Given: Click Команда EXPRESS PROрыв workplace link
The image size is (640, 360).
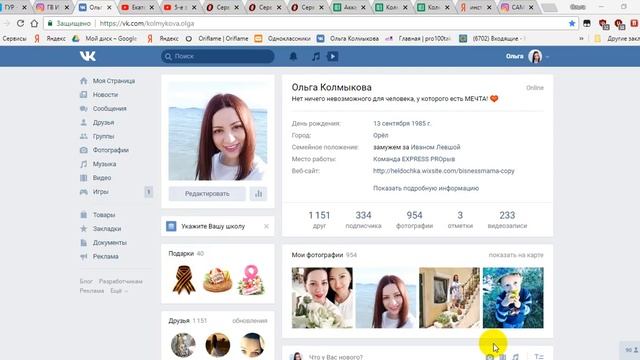Looking at the screenshot, I should (414, 159).
